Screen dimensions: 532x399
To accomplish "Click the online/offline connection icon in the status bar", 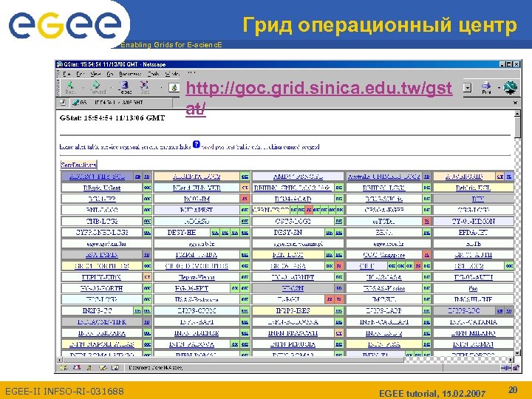I will point(507,368).
